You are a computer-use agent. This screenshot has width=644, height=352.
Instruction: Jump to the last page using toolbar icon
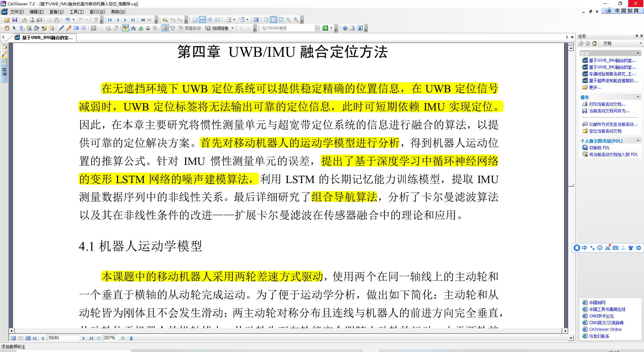133,19
